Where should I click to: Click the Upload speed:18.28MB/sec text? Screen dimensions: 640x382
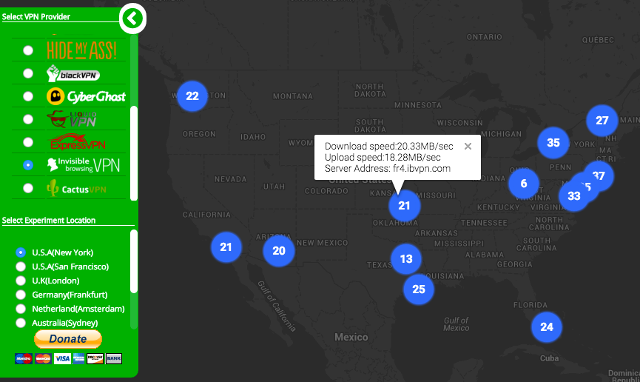(x=382, y=158)
